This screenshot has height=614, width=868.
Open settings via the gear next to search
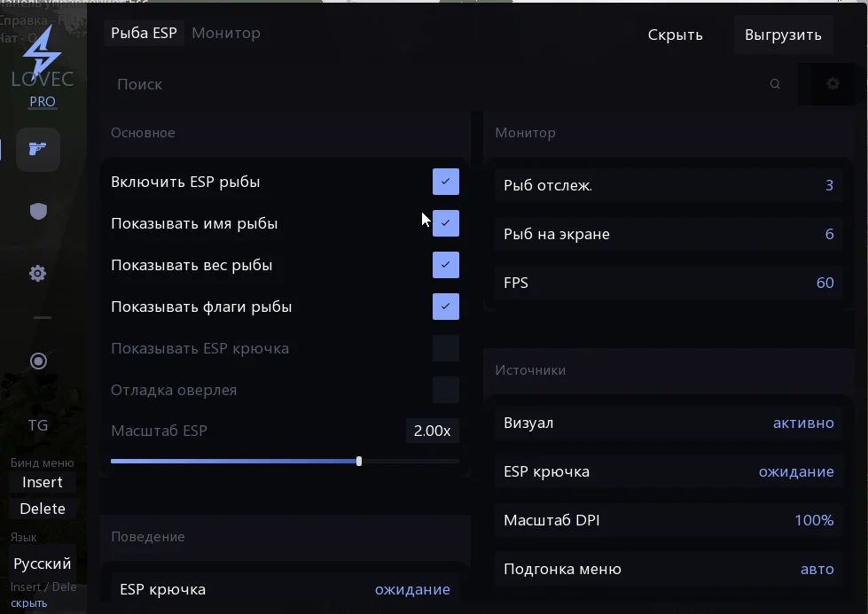(832, 83)
